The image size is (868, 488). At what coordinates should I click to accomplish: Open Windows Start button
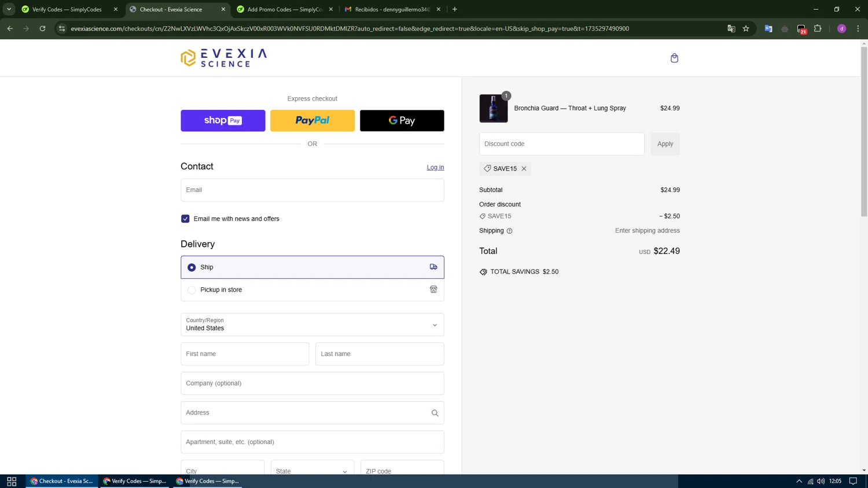[x=12, y=481]
